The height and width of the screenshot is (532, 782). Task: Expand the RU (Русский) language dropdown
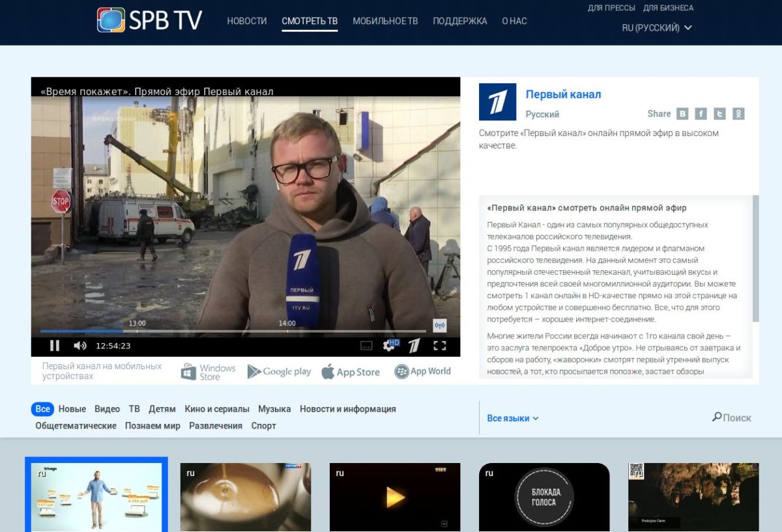tap(656, 28)
